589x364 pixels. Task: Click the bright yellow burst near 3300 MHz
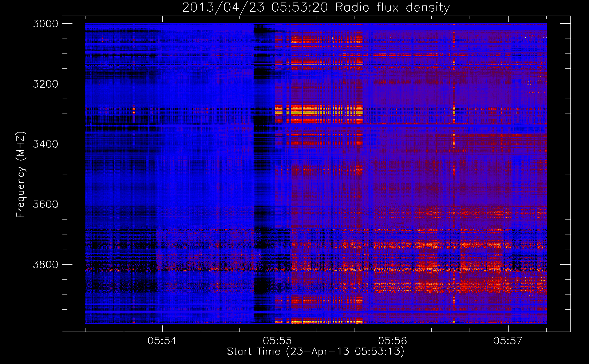click(x=319, y=111)
